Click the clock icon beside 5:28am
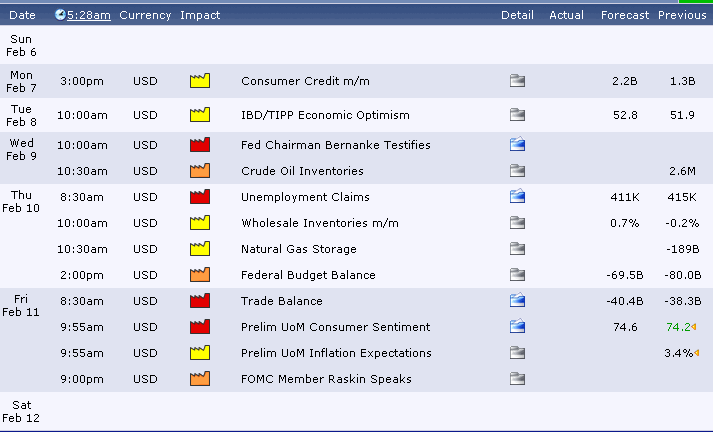The width and height of the screenshot is (713, 436). point(60,15)
